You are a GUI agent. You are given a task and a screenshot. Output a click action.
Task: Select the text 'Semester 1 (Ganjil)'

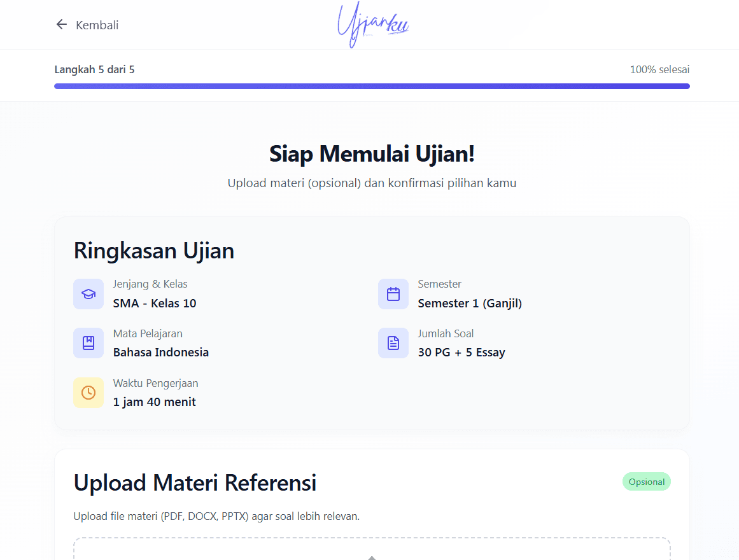pos(470,303)
